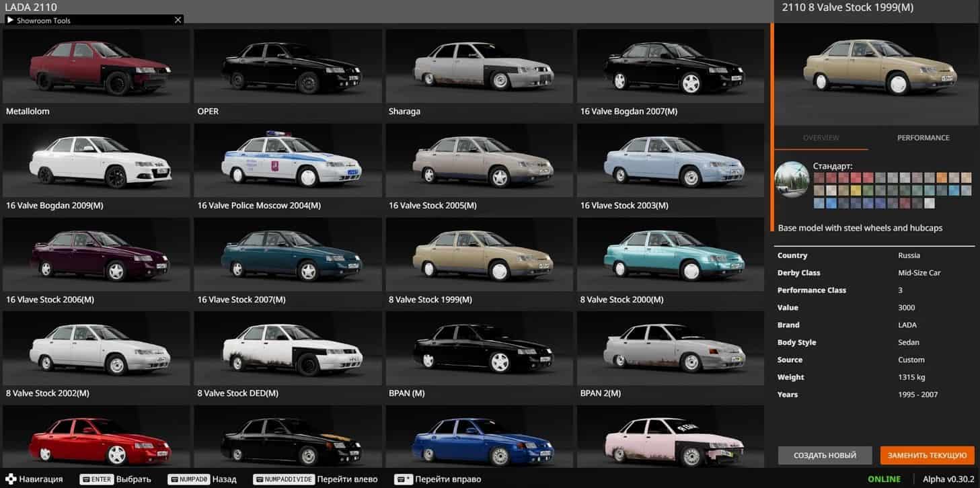
Task: Pick the orange paint swatch
Action: point(942,178)
